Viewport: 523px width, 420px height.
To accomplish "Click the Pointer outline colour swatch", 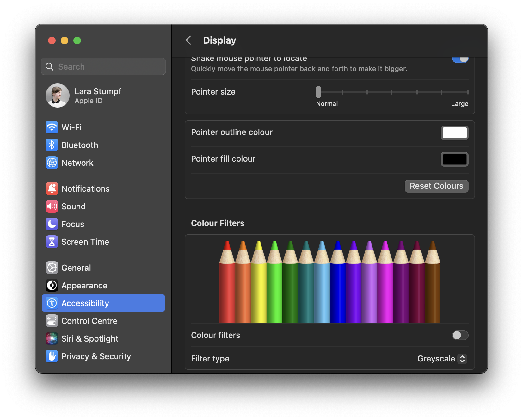I will pyautogui.click(x=454, y=133).
